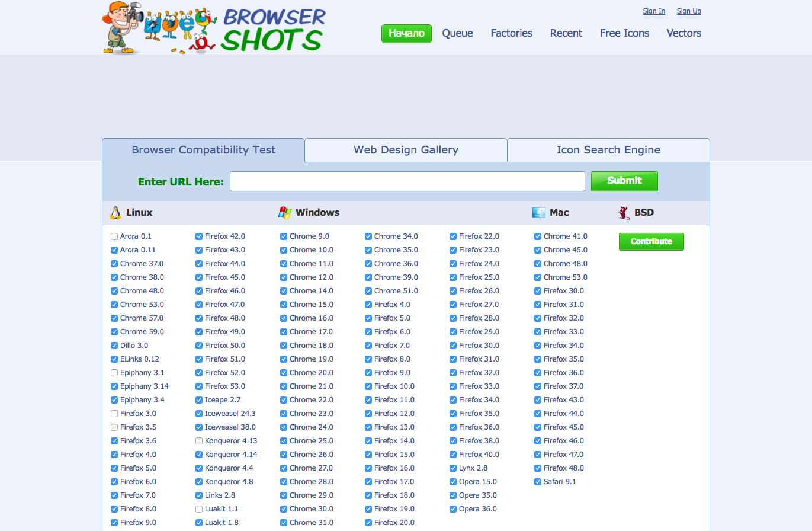The image size is (812, 531).
Task: Uncheck Iceweasel 24.3
Action: coord(199,414)
